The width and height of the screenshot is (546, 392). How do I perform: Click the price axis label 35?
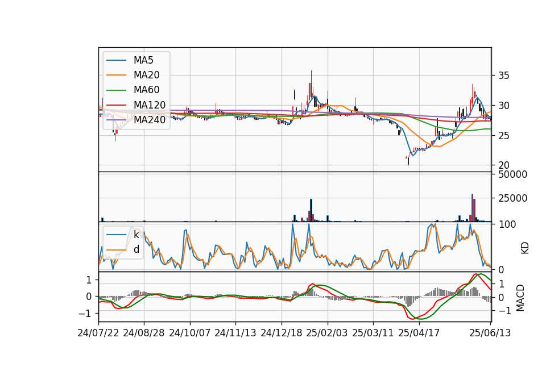coord(503,76)
